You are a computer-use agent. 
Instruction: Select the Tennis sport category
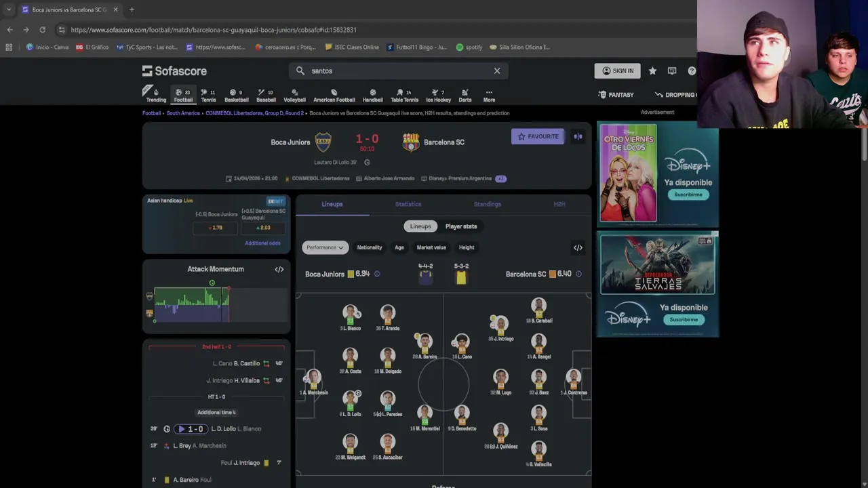(x=208, y=95)
